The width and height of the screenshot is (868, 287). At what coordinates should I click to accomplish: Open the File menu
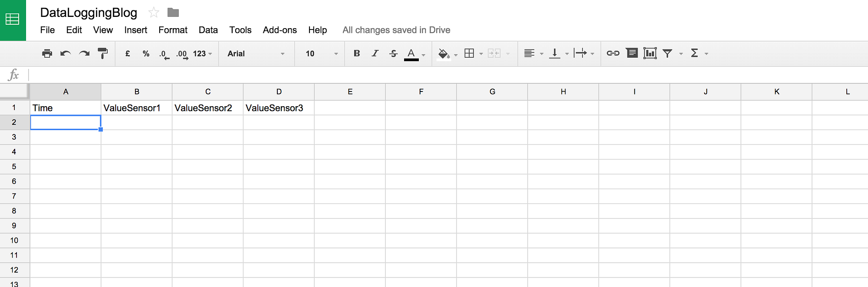click(x=47, y=30)
